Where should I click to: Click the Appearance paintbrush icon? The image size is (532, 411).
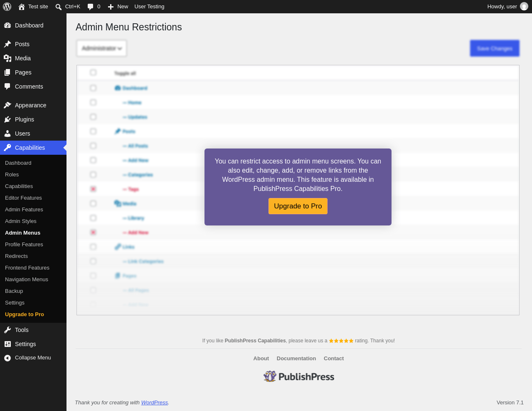(7, 105)
